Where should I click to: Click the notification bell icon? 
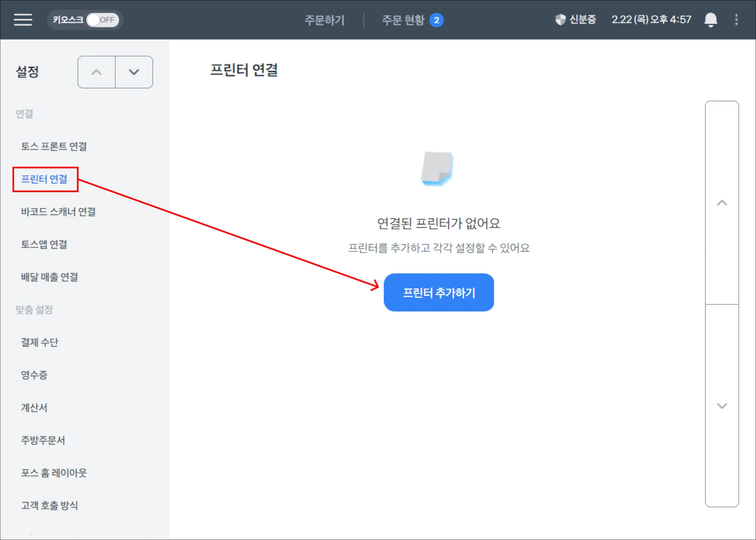coord(710,20)
